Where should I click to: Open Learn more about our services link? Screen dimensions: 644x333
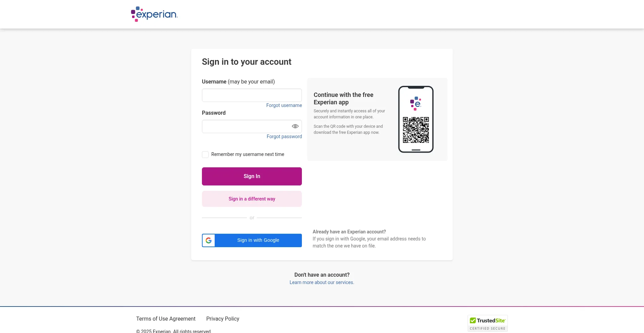coord(322,282)
